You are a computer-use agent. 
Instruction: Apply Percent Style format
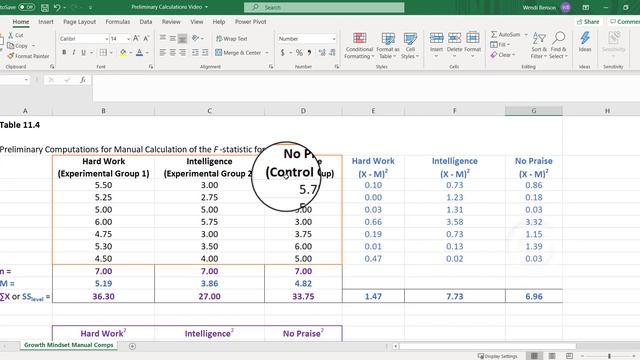pyautogui.click(x=299, y=53)
